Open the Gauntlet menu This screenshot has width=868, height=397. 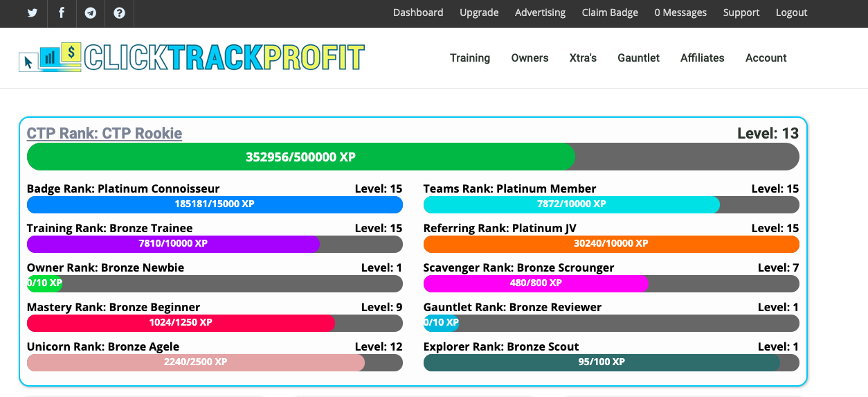638,58
